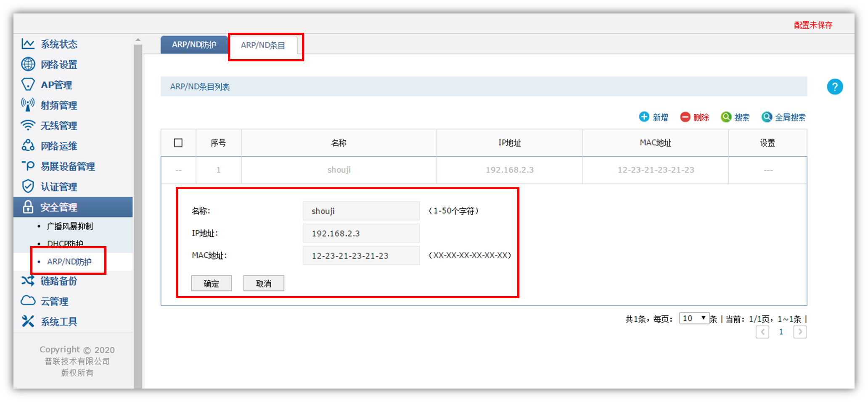Click the cloud management cloud icon
This screenshot has width=868, height=402.
tap(28, 301)
